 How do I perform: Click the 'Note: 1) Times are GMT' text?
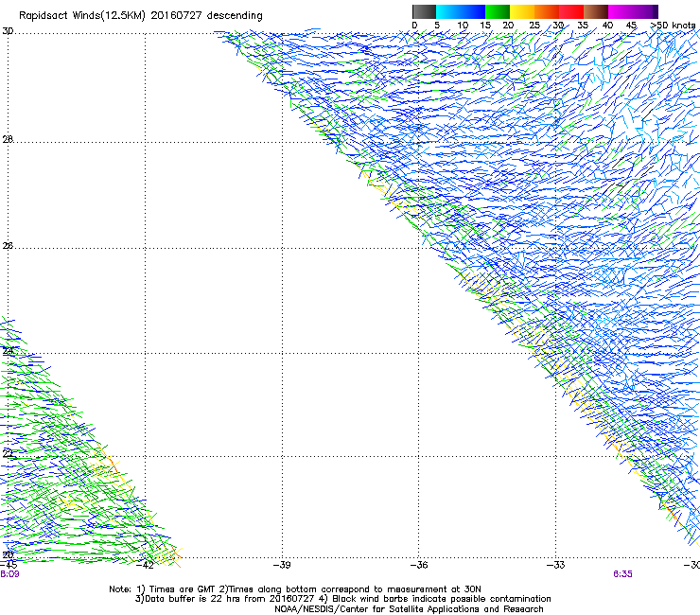163,589
